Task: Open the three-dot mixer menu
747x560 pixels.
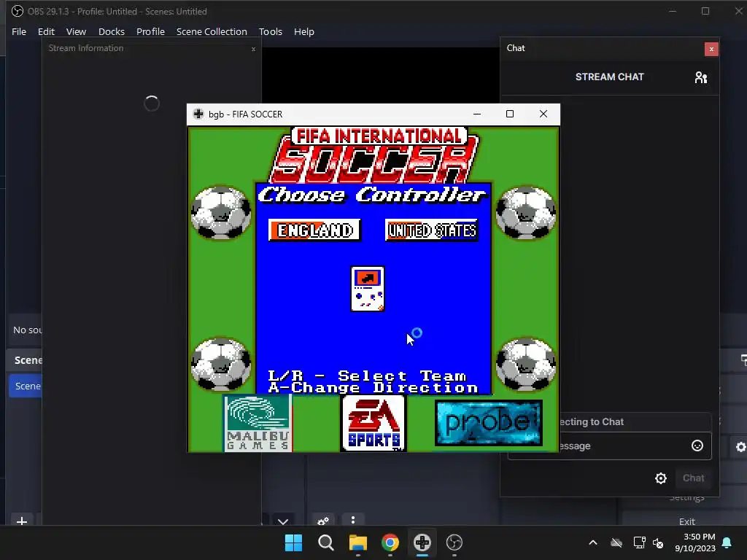Action: coord(353,520)
